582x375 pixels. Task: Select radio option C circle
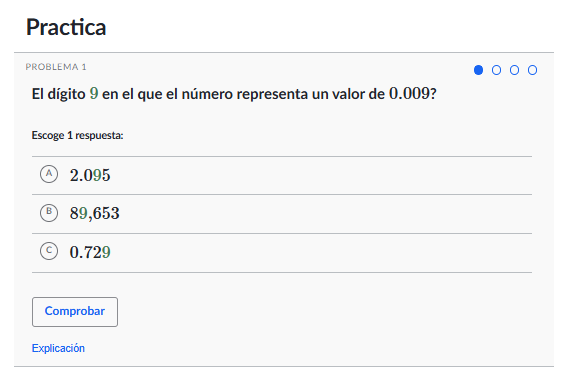[x=49, y=251]
